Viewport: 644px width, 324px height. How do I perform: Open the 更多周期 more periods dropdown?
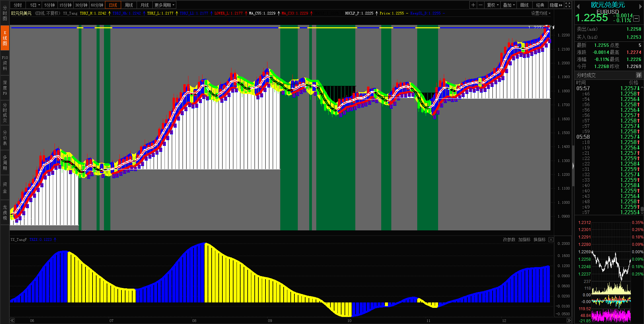coord(164,5)
